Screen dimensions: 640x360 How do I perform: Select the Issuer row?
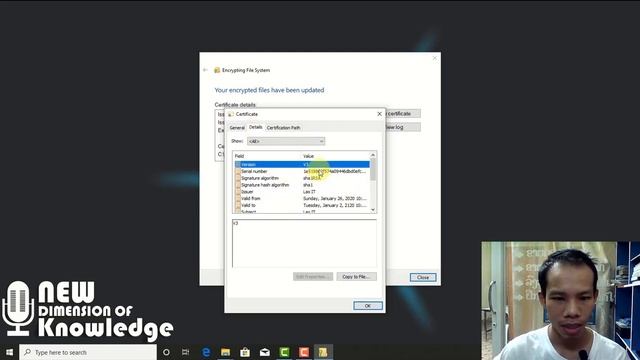coord(302,192)
